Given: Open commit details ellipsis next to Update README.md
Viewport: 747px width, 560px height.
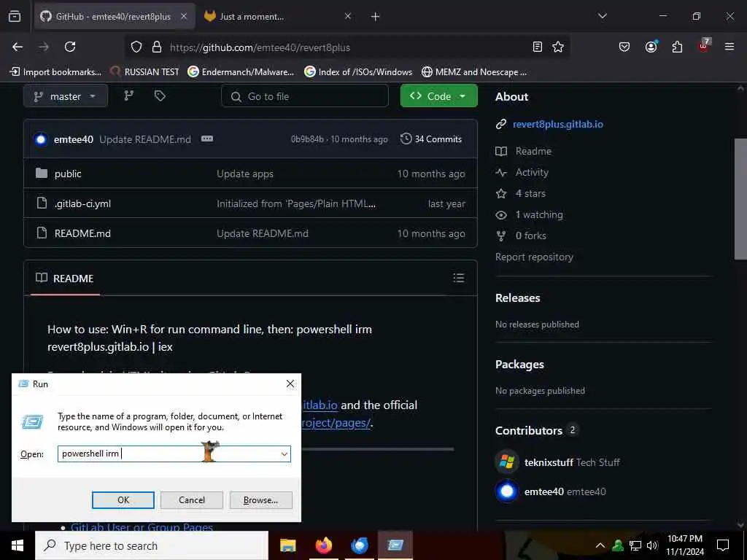Looking at the screenshot, I should coord(206,139).
